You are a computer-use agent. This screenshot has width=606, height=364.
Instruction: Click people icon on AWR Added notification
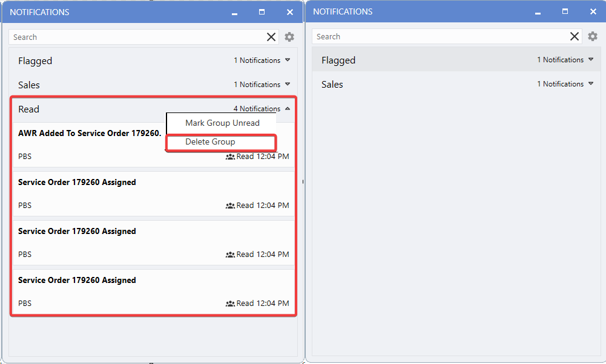230,157
